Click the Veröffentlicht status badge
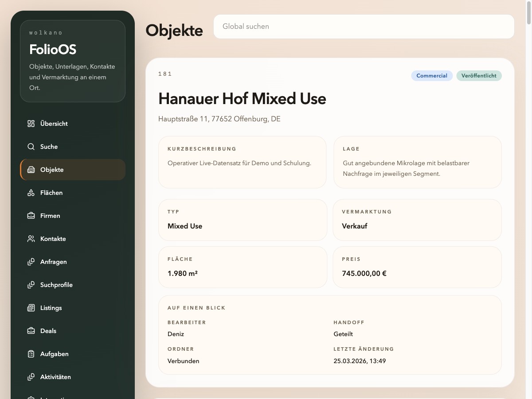Image resolution: width=532 pixels, height=399 pixels. coord(479,76)
